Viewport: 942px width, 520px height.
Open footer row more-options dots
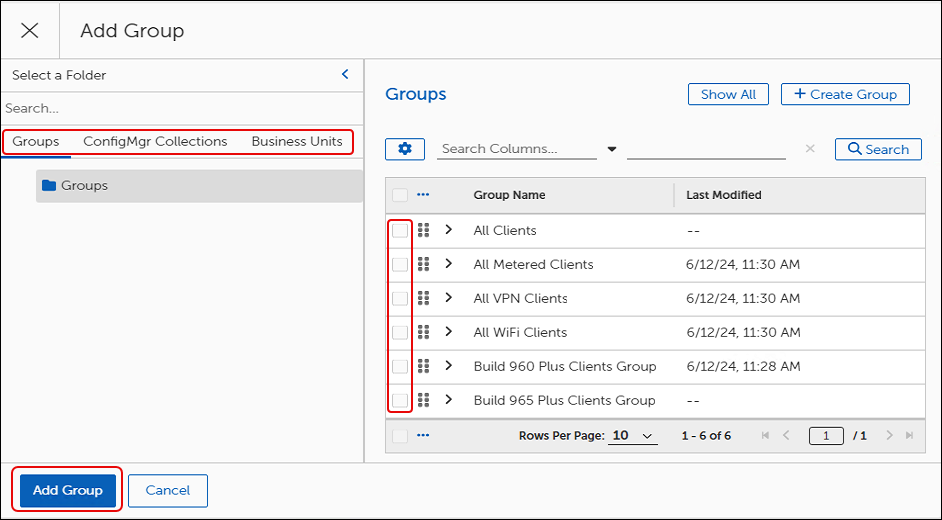pos(423,435)
